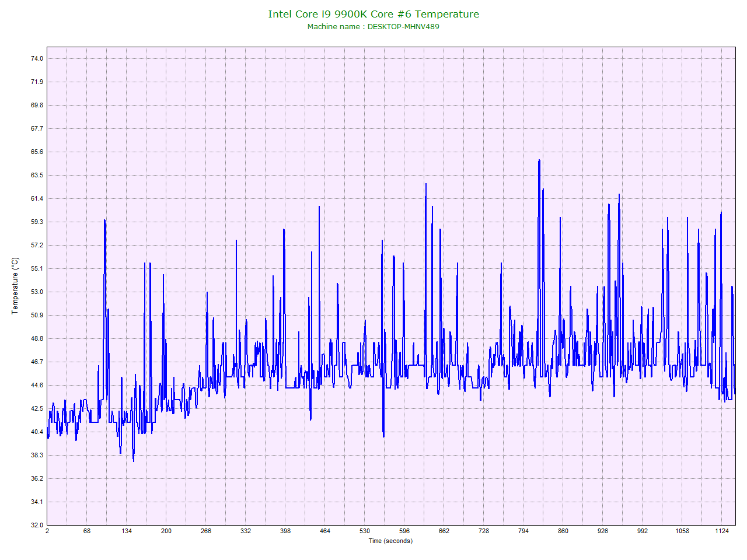Select the 53.0 temperature axis value
This screenshot has width=747, height=560.
[x=37, y=292]
